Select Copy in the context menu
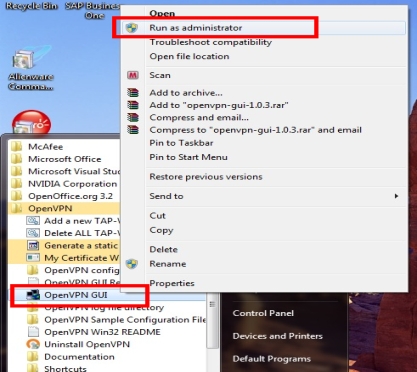The width and height of the screenshot is (417, 372). tap(161, 230)
